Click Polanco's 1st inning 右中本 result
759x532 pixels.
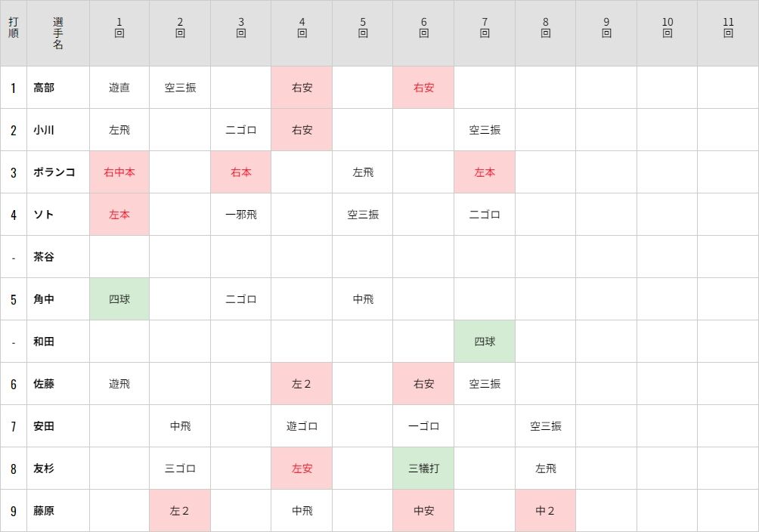pyautogui.click(x=119, y=172)
